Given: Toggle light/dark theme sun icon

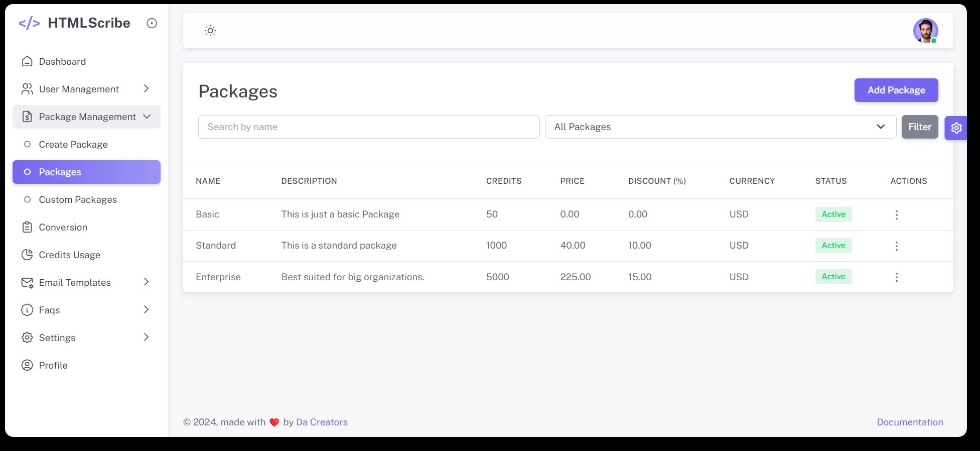Looking at the screenshot, I should point(210,31).
